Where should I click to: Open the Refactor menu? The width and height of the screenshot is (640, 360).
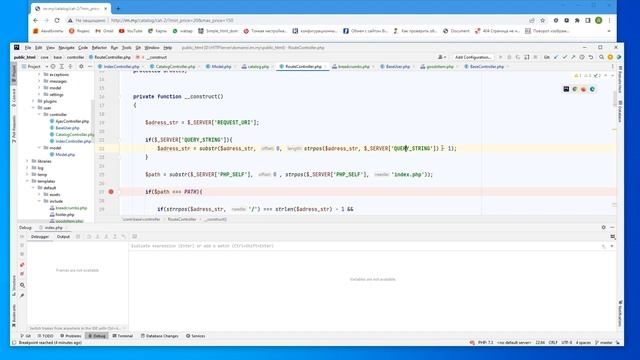(x=99, y=48)
